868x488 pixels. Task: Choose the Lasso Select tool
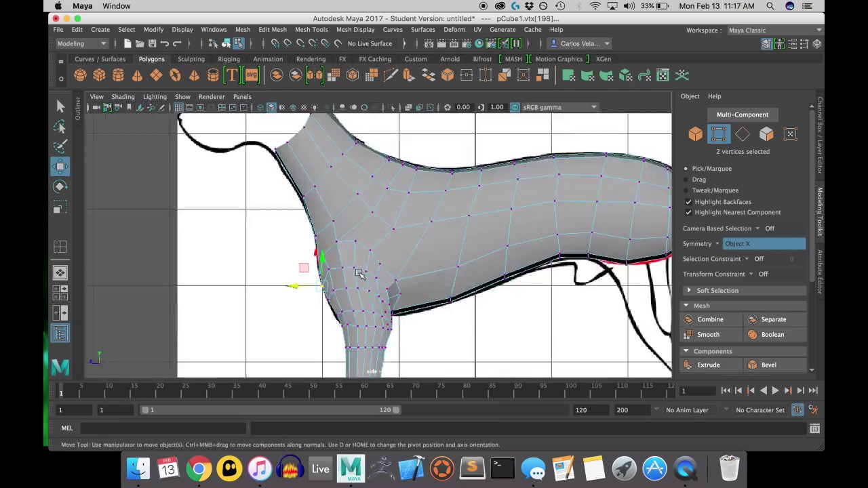pyautogui.click(x=60, y=127)
